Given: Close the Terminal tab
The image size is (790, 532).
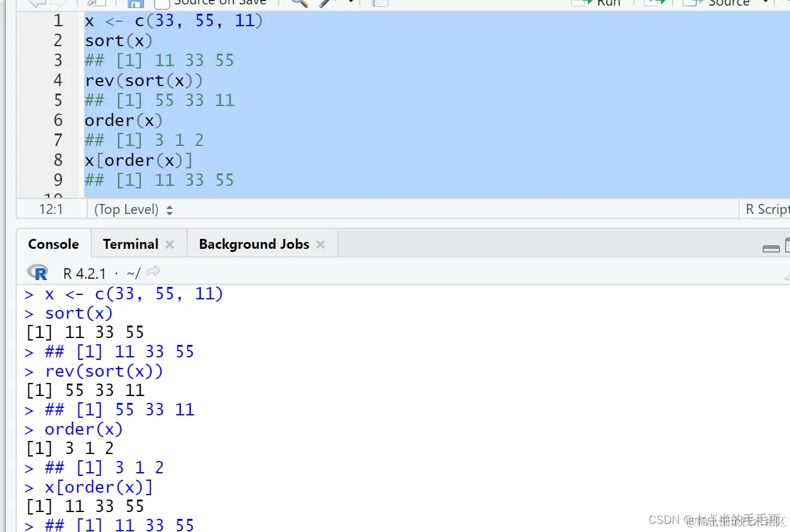Looking at the screenshot, I should [x=170, y=244].
